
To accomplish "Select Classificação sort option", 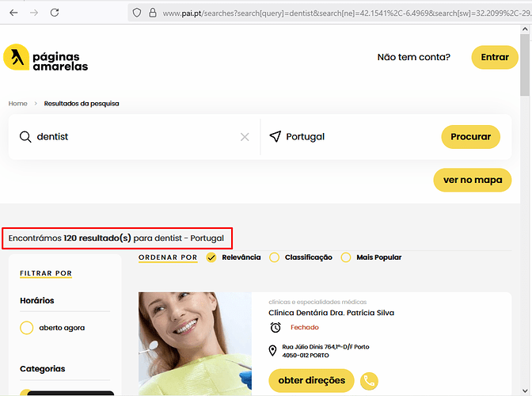I will point(274,257).
